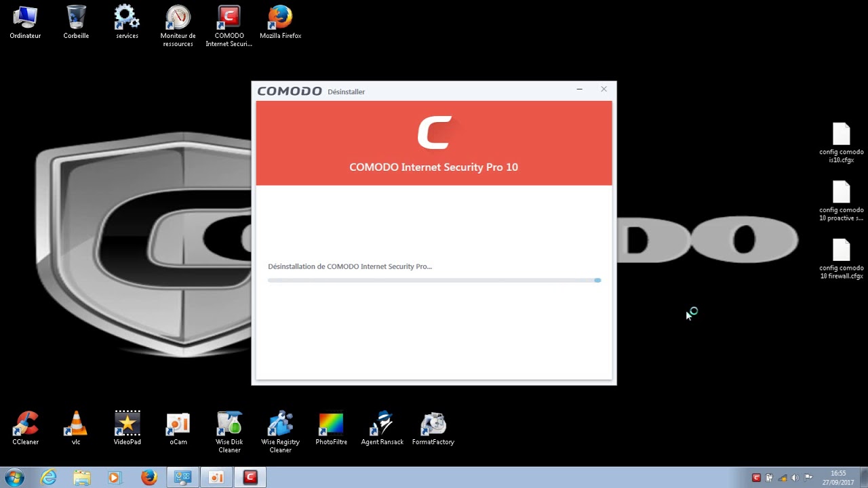
Task: Open the network tray icon
Action: point(783,478)
